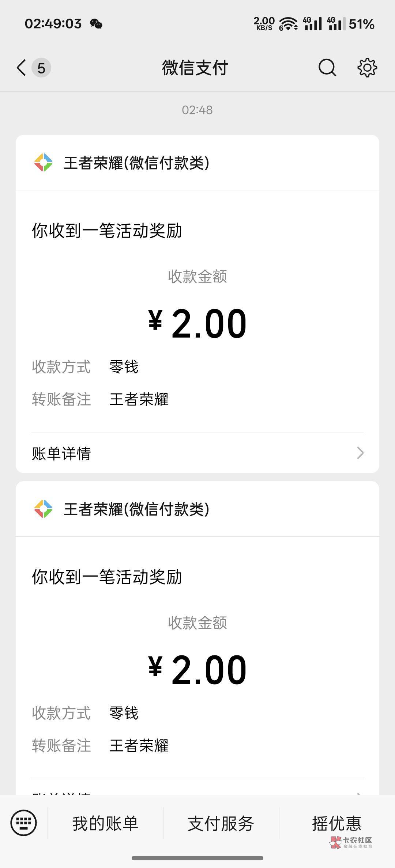
Task: Open 我的账单 menu
Action: click(x=105, y=823)
